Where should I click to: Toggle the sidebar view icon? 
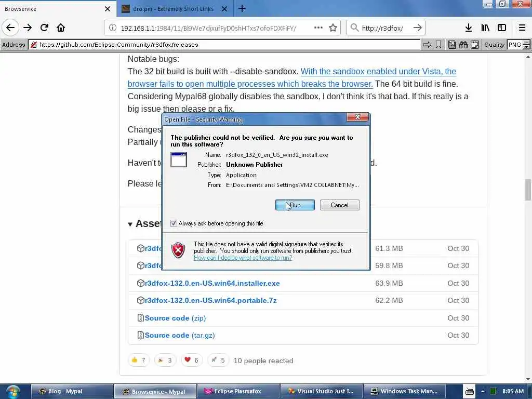502,28
